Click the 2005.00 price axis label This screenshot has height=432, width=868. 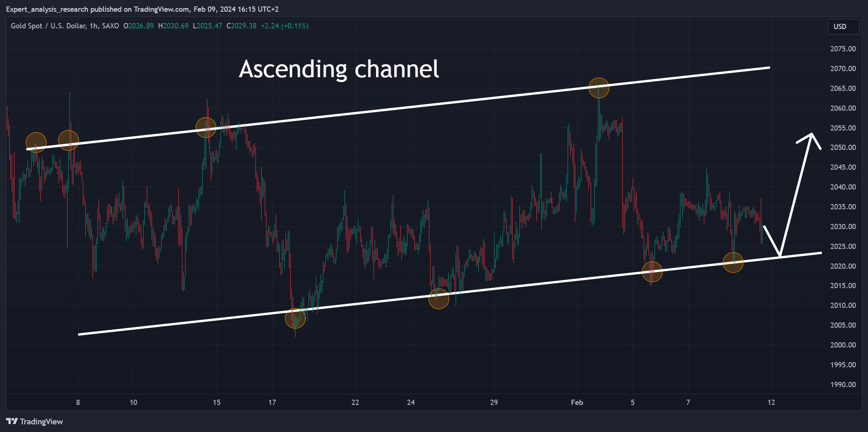pos(843,325)
